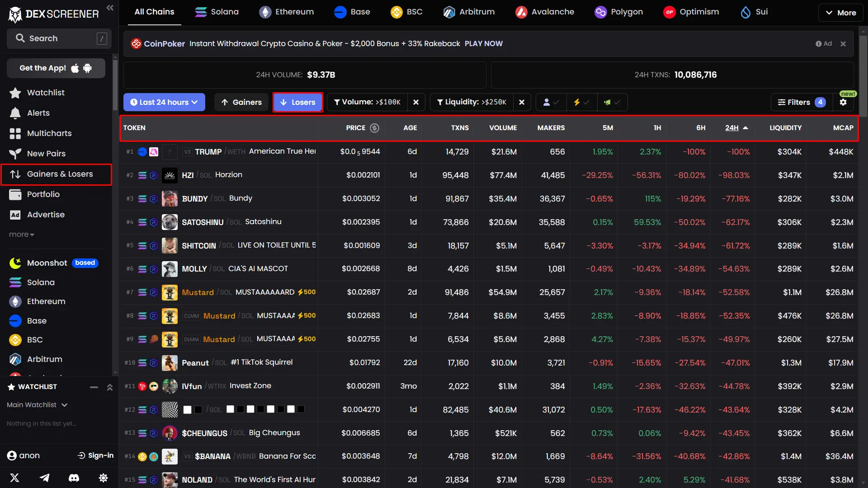Minimize the Watchlist panel with dash icon
The width and height of the screenshot is (868, 488).
[x=94, y=387]
